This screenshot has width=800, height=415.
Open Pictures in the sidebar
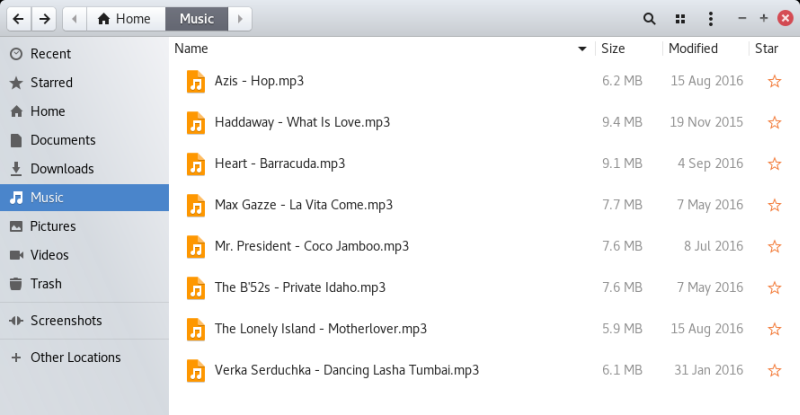click(x=84, y=226)
